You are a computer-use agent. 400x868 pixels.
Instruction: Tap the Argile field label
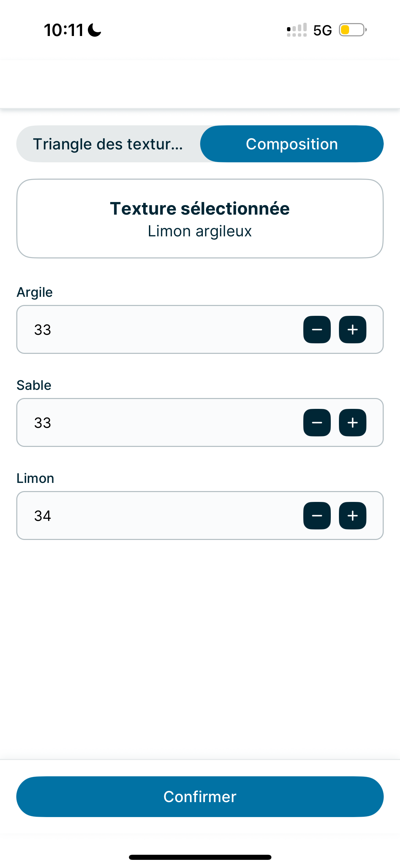[x=35, y=292]
